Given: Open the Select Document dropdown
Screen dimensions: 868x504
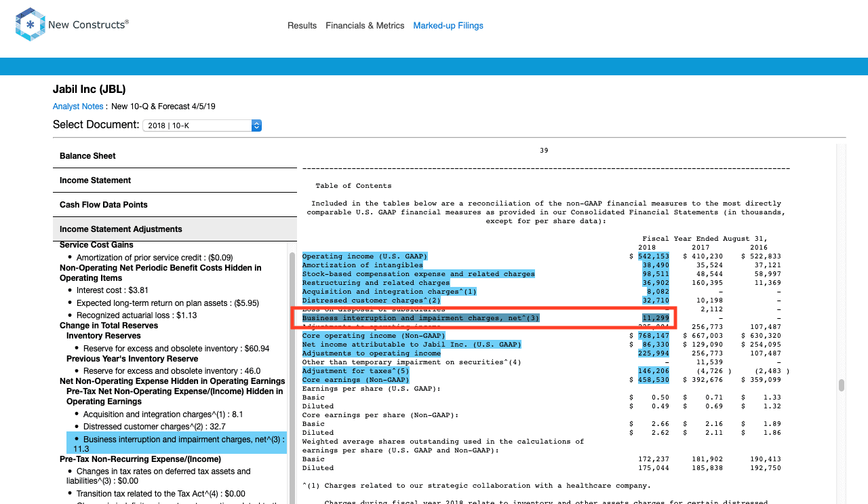Looking at the screenshot, I should click(x=202, y=125).
